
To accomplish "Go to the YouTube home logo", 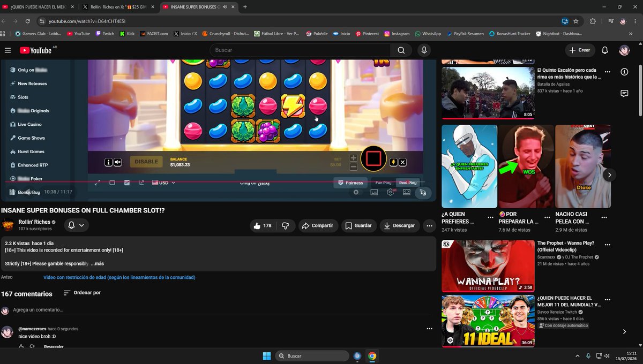I will point(37,50).
